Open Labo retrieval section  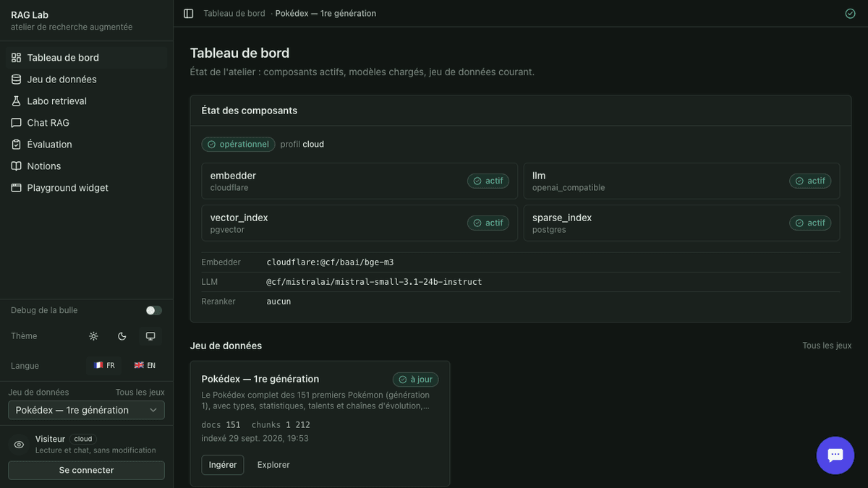pyautogui.click(x=87, y=101)
